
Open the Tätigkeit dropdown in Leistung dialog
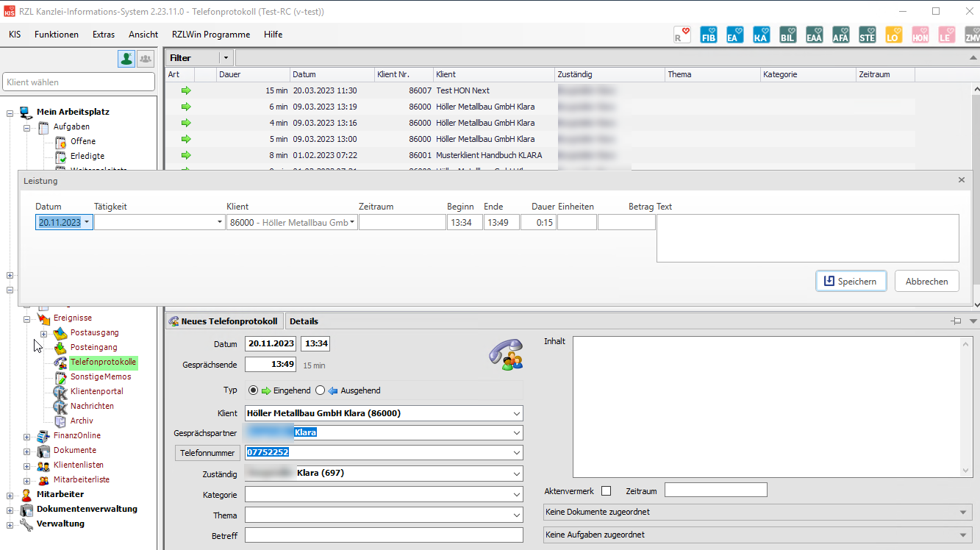pos(220,222)
